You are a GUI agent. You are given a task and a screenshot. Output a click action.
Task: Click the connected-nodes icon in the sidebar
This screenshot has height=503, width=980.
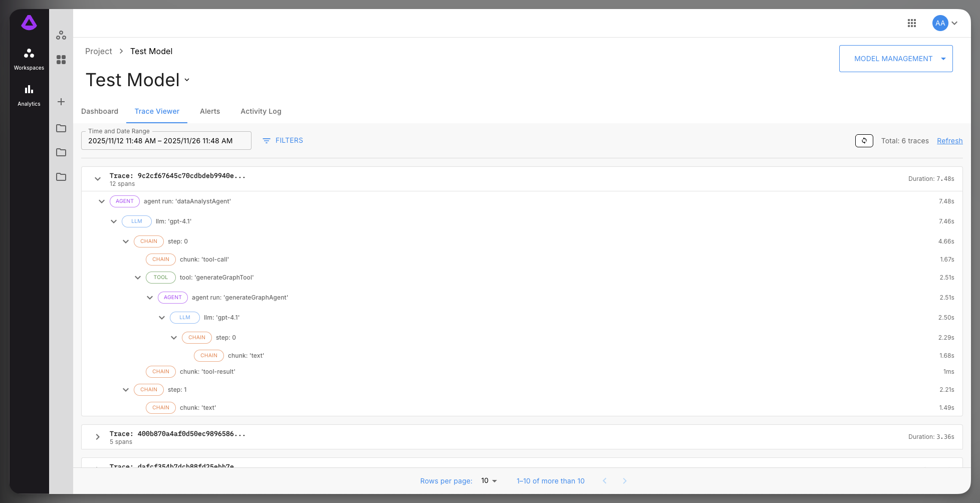[x=61, y=35]
